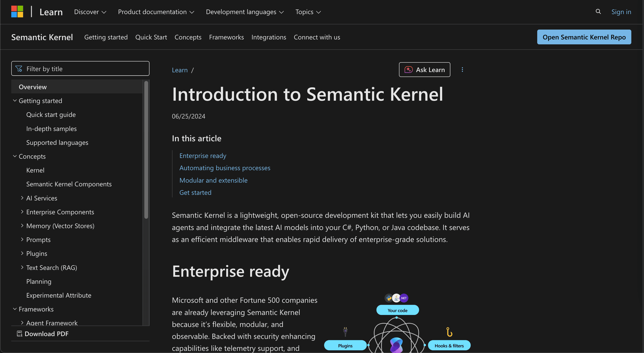
Task: Open Semantic Kernel Components in sidebar
Action: coord(69,184)
